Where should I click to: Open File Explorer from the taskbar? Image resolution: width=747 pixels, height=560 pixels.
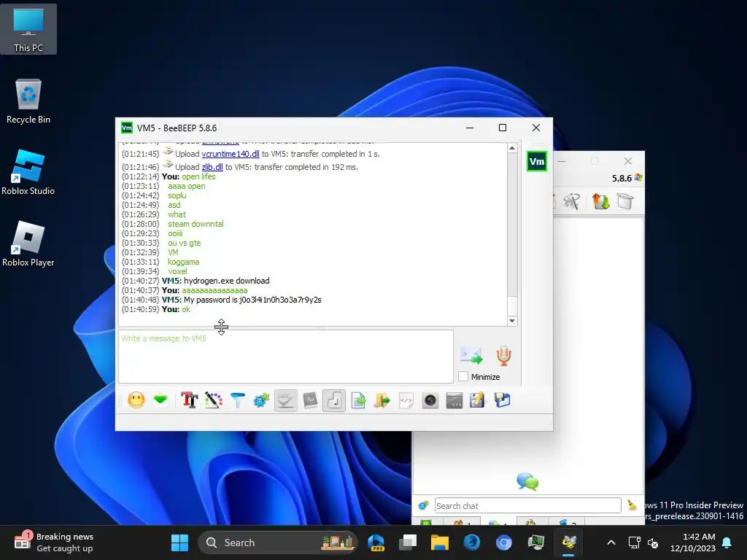tap(440, 542)
